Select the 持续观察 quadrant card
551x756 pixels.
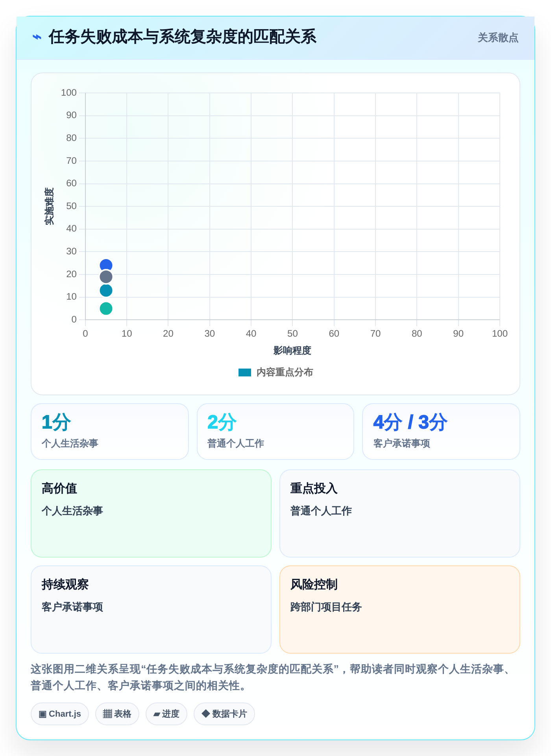pos(151,610)
